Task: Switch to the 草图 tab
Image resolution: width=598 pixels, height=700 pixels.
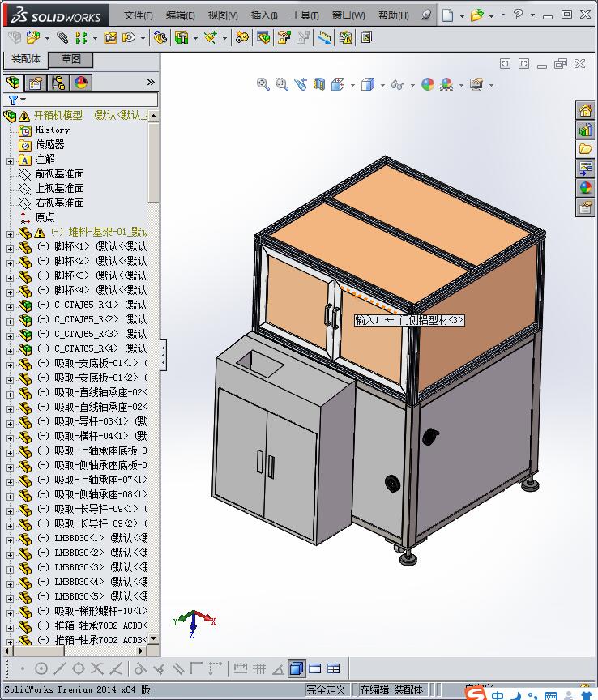Action: (x=70, y=59)
